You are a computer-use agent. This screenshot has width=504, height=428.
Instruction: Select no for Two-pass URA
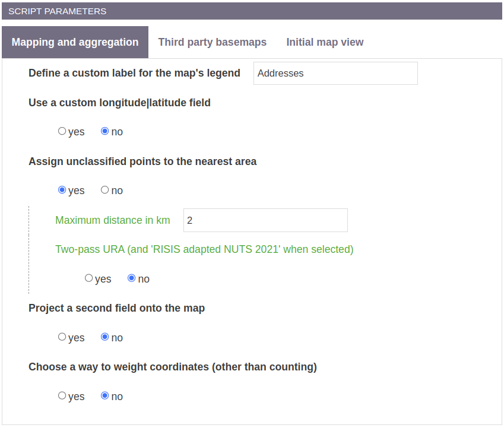click(x=131, y=278)
